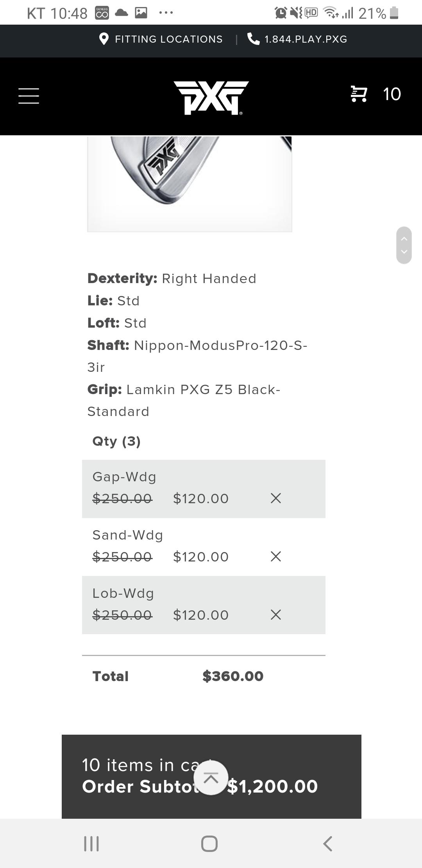422x868 pixels.
Task: Open Android recent apps button
Action: click(91, 843)
